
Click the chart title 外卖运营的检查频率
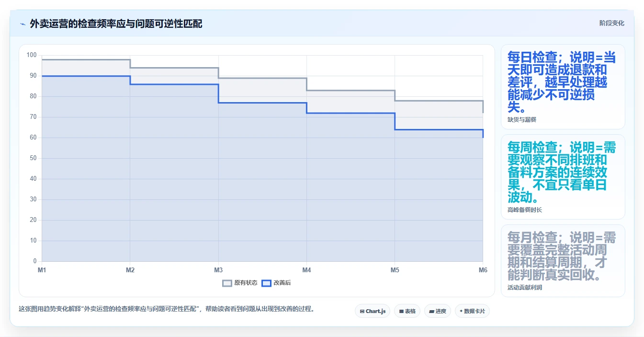(116, 23)
